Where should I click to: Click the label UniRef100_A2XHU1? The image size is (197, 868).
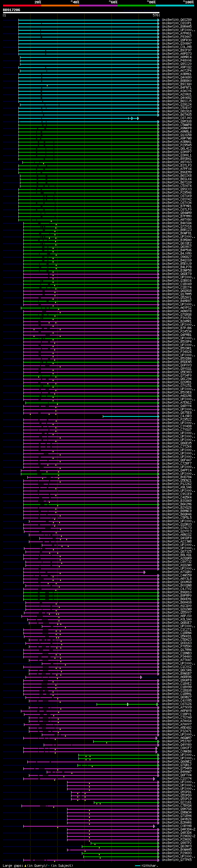pyautogui.click(x=177, y=94)
